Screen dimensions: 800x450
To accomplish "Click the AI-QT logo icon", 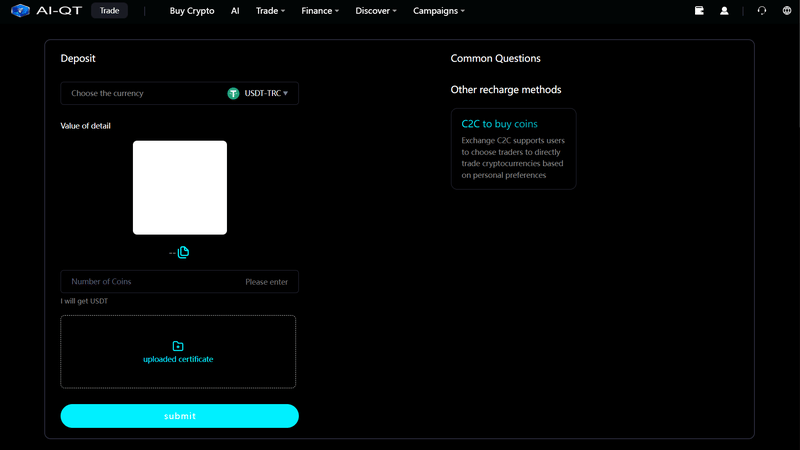I will point(20,10).
